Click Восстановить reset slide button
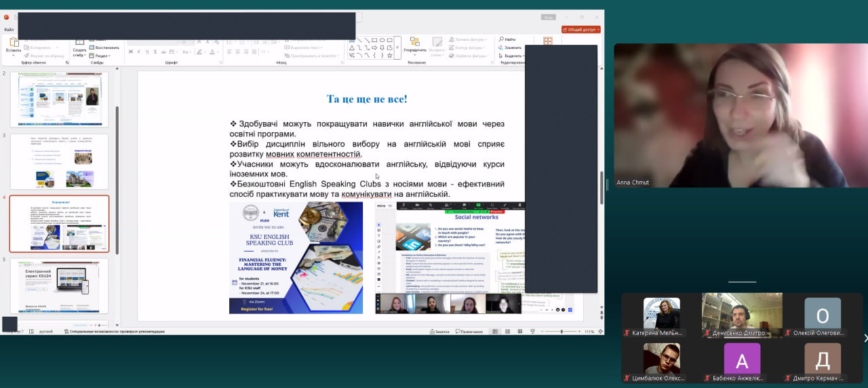The width and height of the screenshot is (868, 388). 105,47
